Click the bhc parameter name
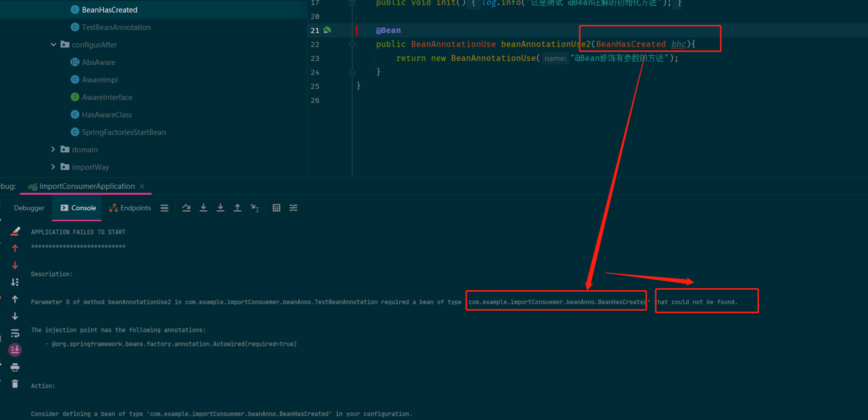This screenshot has width=868, height=420. [x=678, y=44]
